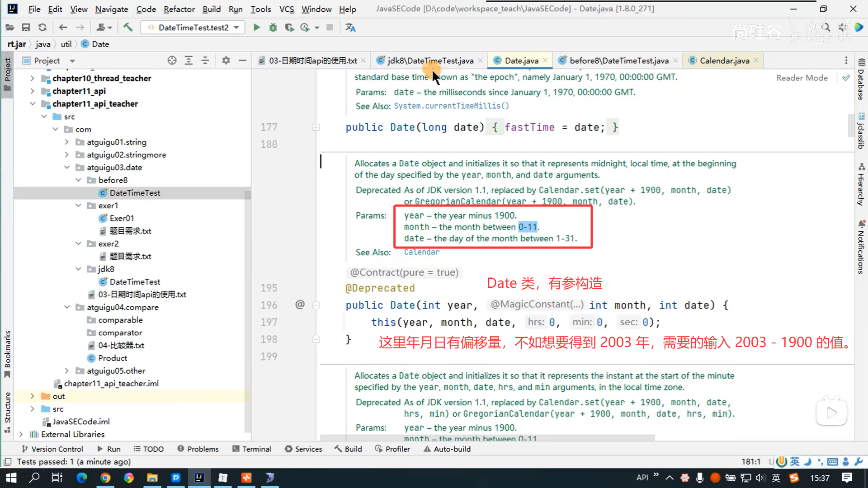
Task: Toggle fold marker at line 177
Action: [x=316, y=127]
